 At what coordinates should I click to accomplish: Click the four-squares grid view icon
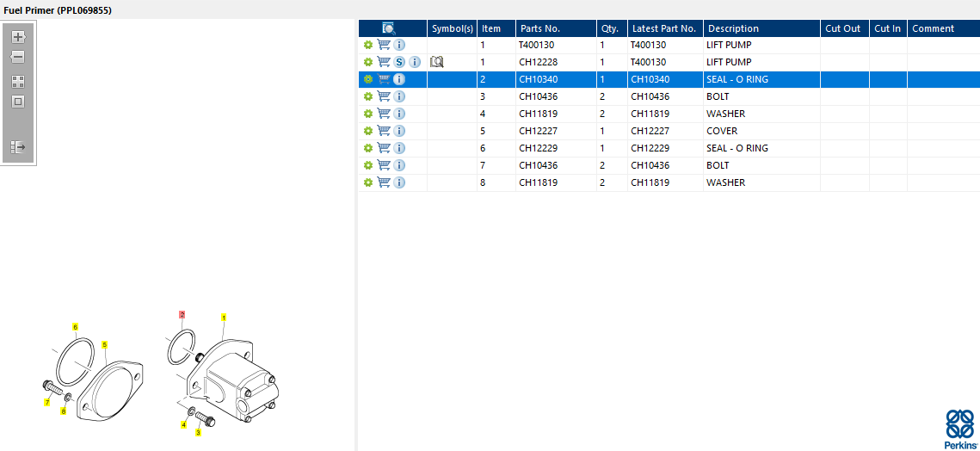pos(18,82)
